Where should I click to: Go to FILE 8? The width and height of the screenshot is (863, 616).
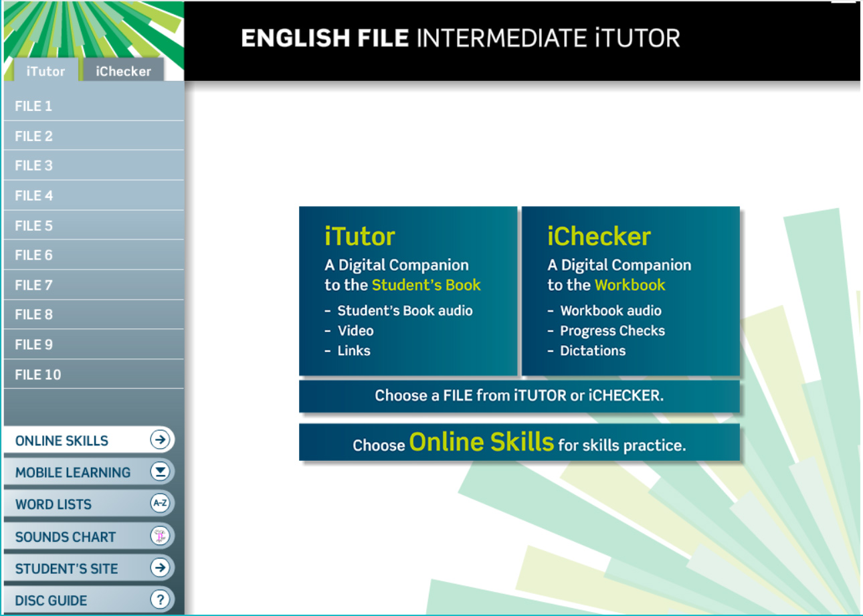pos(94,314)
